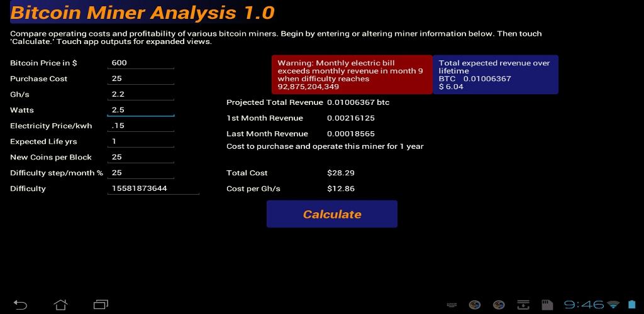Tap the SD card notification icon

(547, 305)
